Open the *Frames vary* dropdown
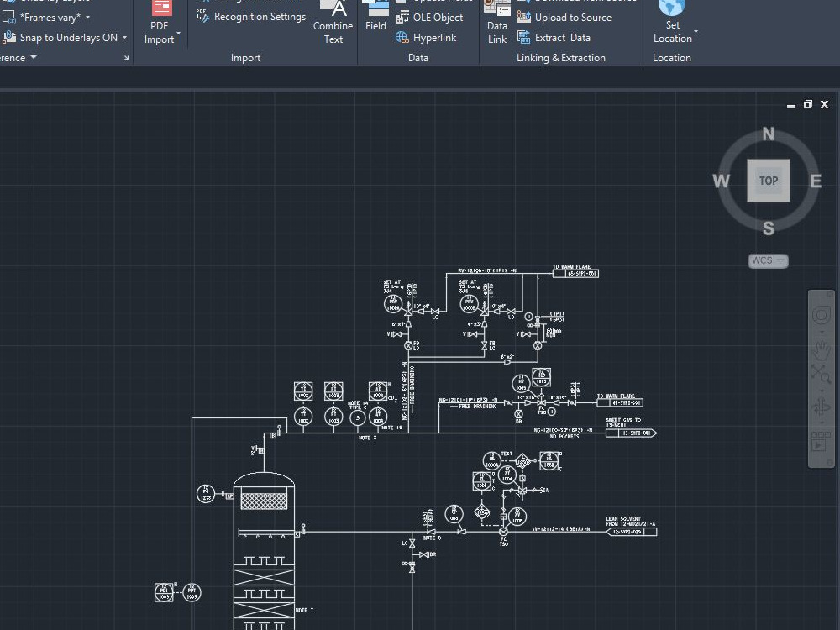The image size is (840, 630). [87, 17]
